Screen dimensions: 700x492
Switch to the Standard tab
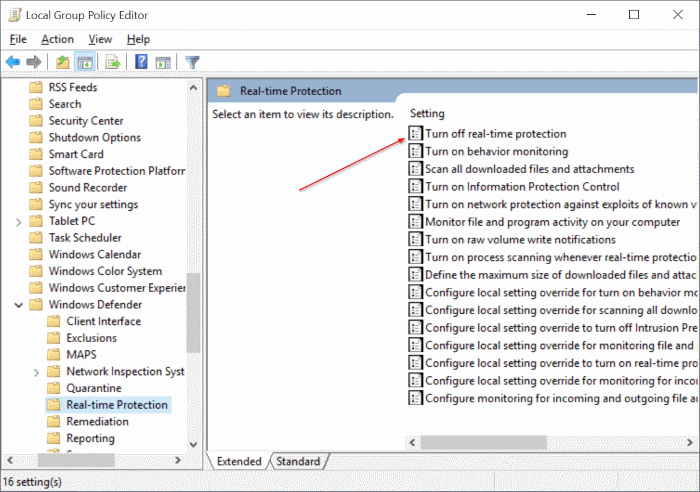click(297, 462)
